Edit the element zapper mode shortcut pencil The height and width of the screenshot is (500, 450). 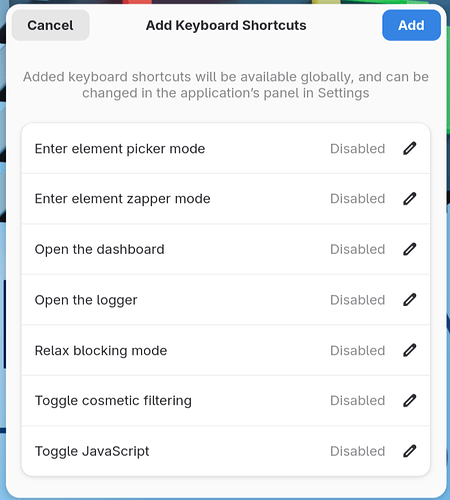point(410,199)
